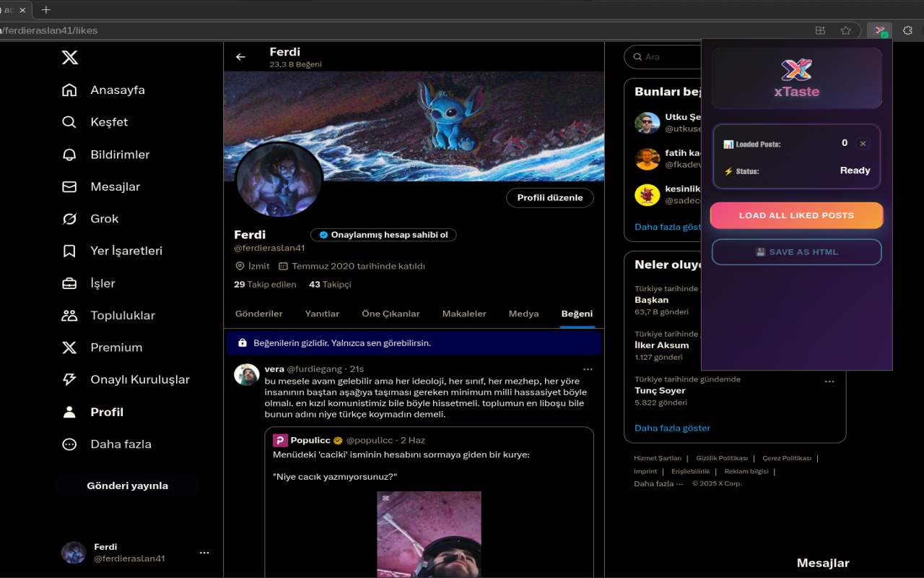Screen dimensions: 924x578
Task: Click the Daha fazla circle icon
Action: (69, 444)
